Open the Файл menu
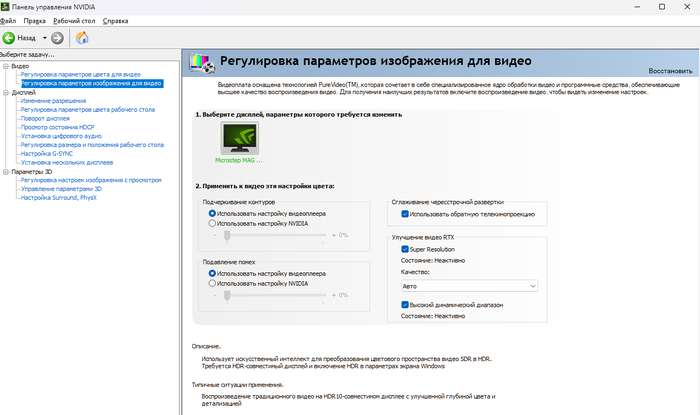This screenshot has width=700, height=415. coord(9,20)
